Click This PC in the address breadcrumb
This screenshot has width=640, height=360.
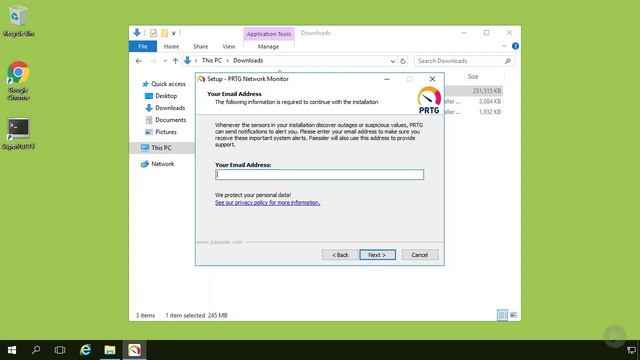pyautogui.click(x=212, y=60)
